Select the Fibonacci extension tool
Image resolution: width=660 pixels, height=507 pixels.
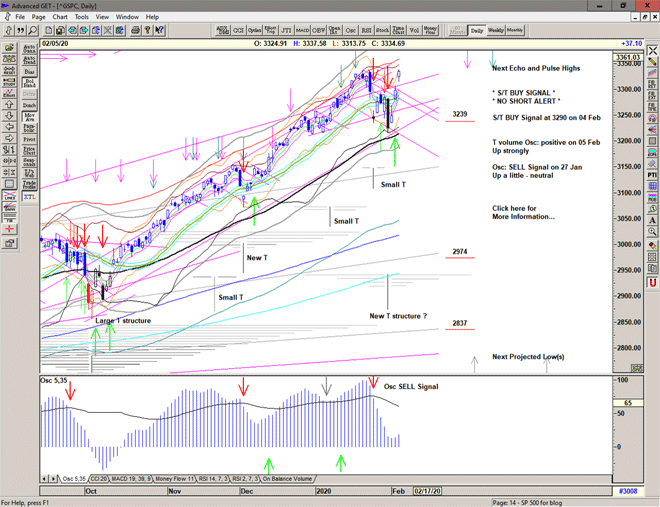click(x=652, y=95)
